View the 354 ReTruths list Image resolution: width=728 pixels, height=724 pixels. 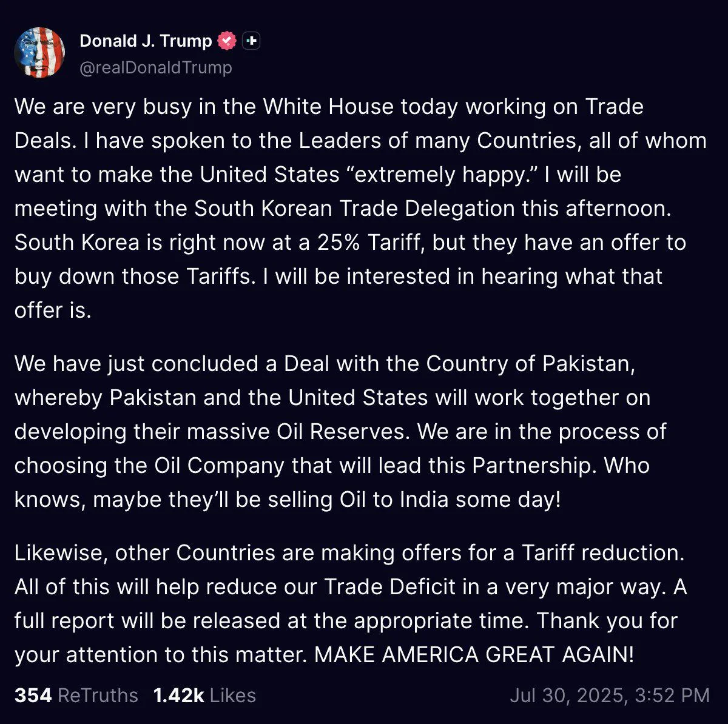[x=76, y=695]
